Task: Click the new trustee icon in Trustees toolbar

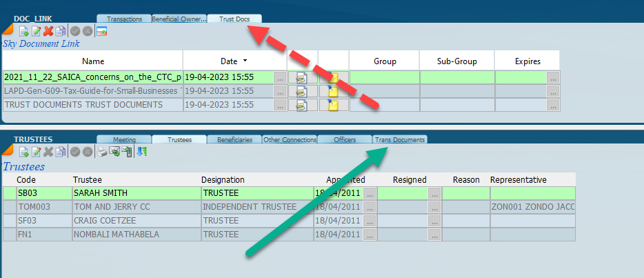Action: click(x=23, y=152)
